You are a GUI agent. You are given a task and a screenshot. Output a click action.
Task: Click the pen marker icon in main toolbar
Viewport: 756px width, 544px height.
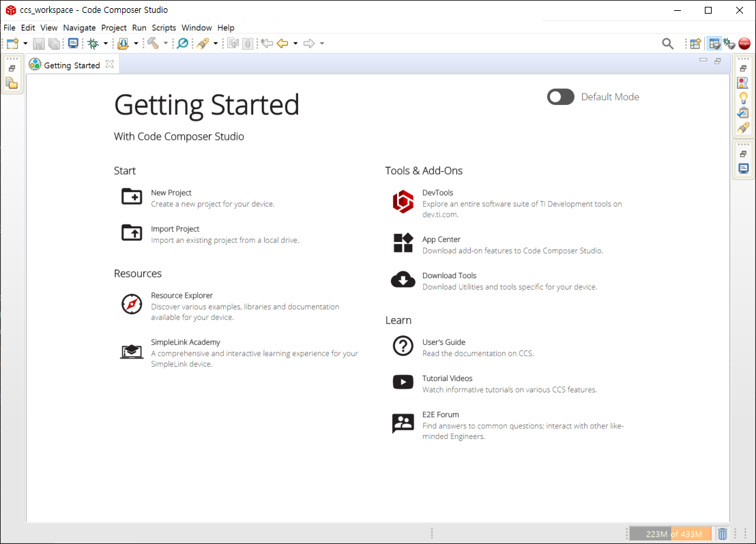coord(203,44)
